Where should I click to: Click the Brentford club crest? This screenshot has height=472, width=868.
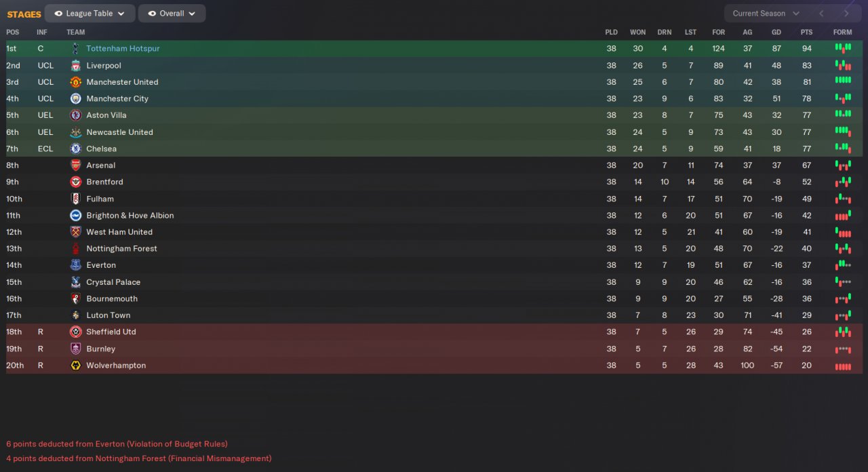click(75, 182)
